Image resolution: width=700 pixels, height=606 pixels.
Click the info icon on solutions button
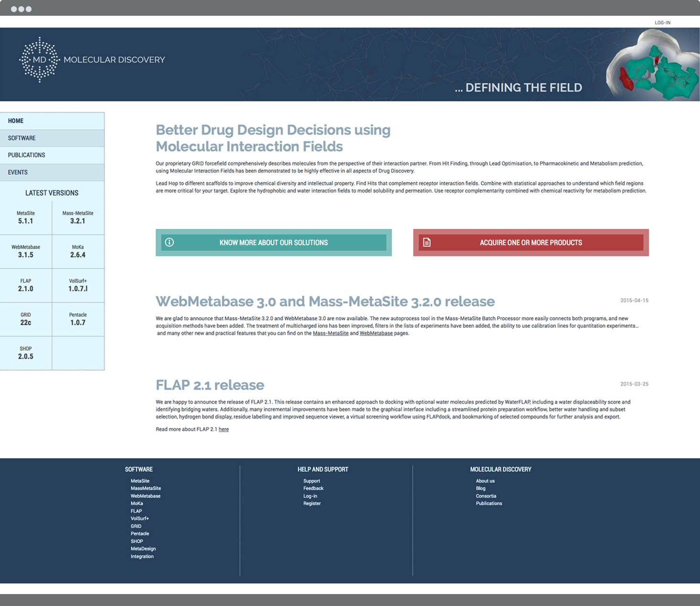[x=170, y=242]
